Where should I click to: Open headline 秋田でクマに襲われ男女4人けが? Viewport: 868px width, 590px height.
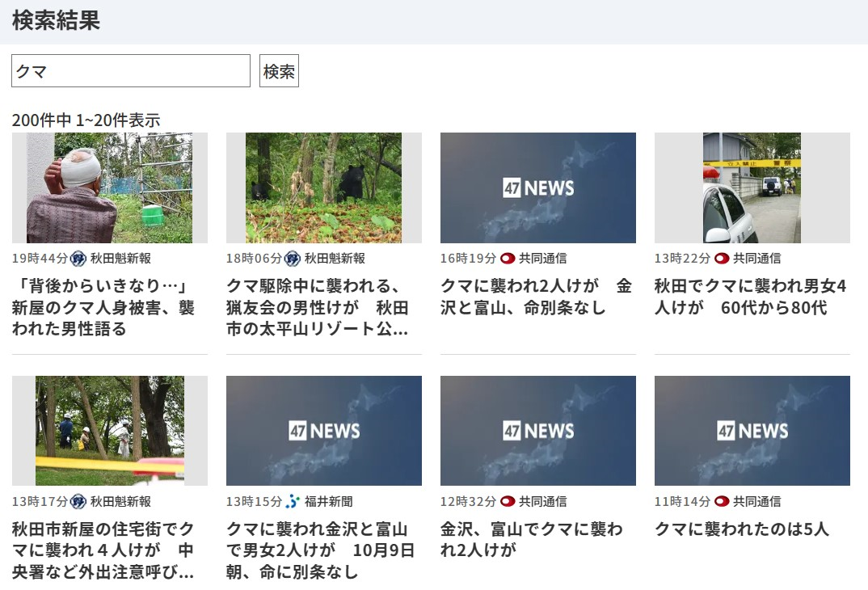(x=751, y=297)
